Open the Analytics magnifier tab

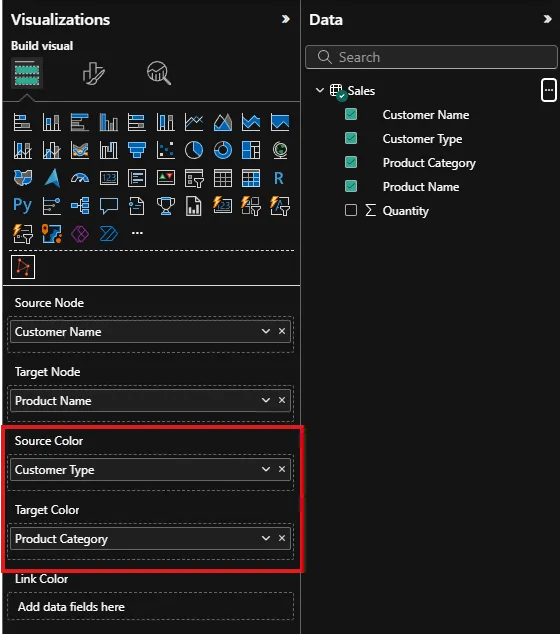[158, 74]
